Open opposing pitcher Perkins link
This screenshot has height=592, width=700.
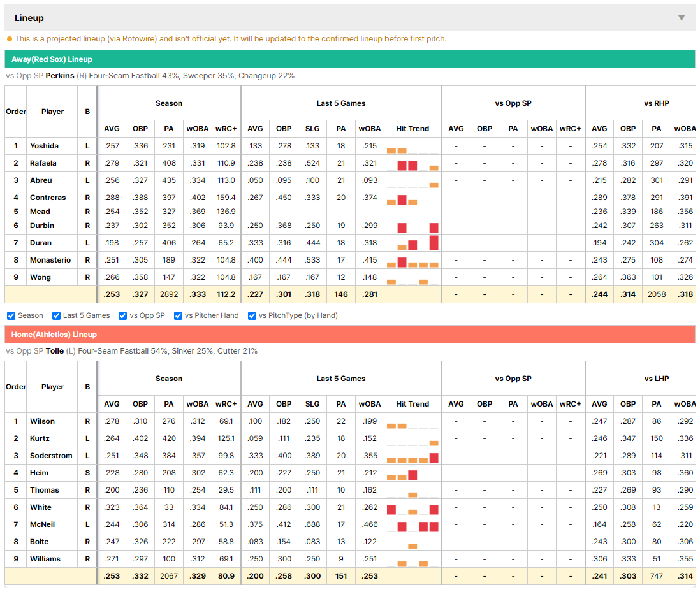click(x=60, y=76)
